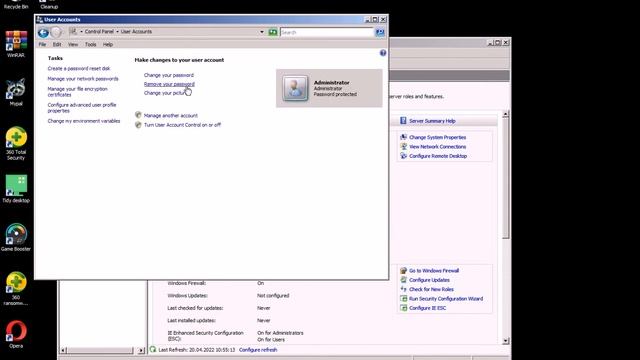Click the Server Manager vertical scrollbar thumb
Viewport: 640px width, 360px height.
[x=506, y=178]
